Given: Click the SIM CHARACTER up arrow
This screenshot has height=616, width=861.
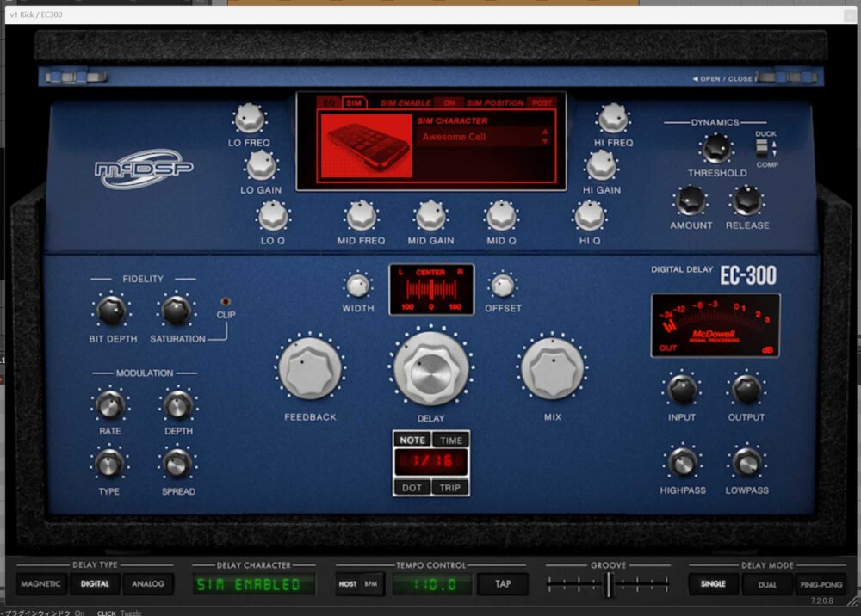Looking at the screenshot, I should 545,132.
